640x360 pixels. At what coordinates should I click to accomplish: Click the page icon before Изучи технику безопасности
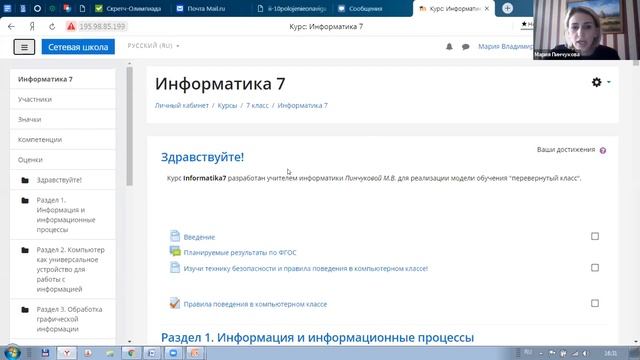click(175, 267)
